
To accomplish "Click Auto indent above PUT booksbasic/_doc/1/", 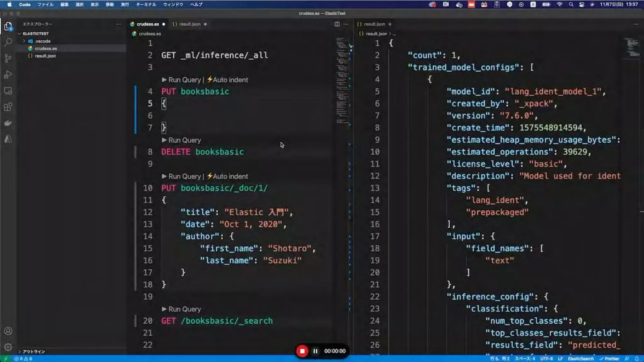I will click(230, 177).
